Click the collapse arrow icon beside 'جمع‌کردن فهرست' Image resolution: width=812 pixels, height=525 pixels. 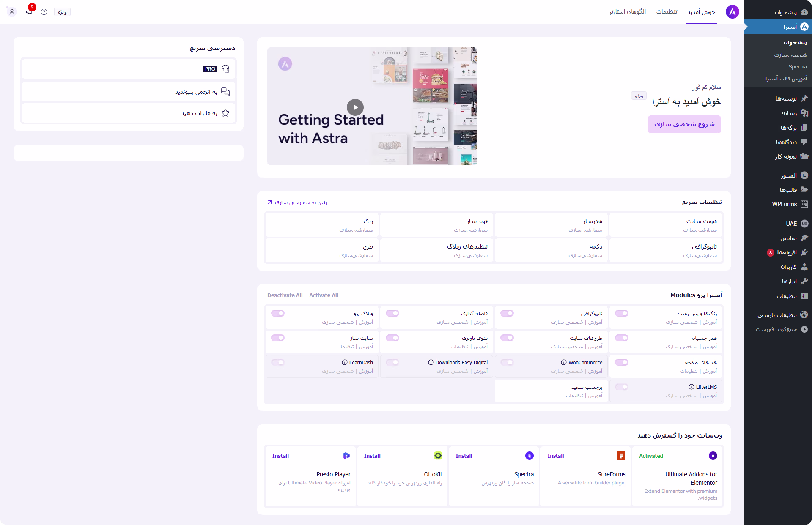[804, 329]
